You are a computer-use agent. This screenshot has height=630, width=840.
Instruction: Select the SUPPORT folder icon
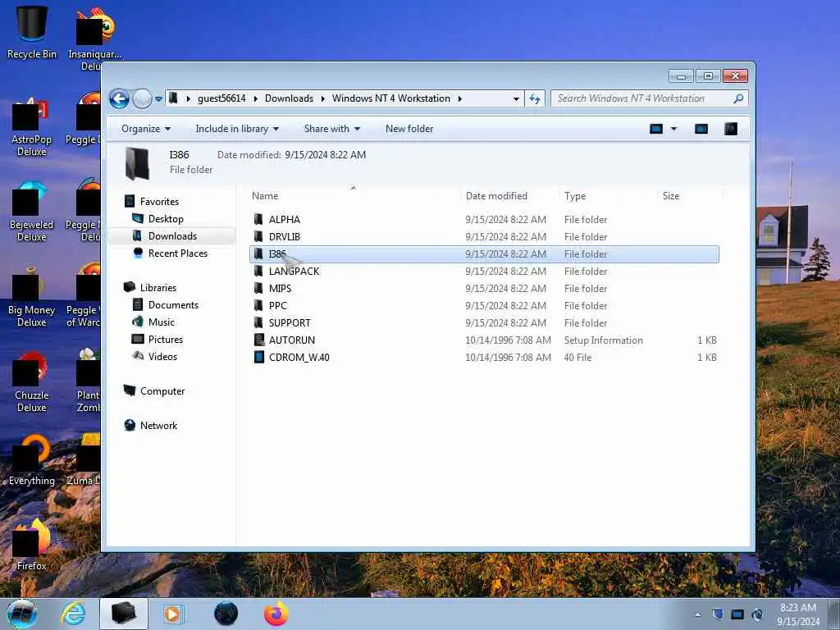pyautogui.click(x=258, y=322)
